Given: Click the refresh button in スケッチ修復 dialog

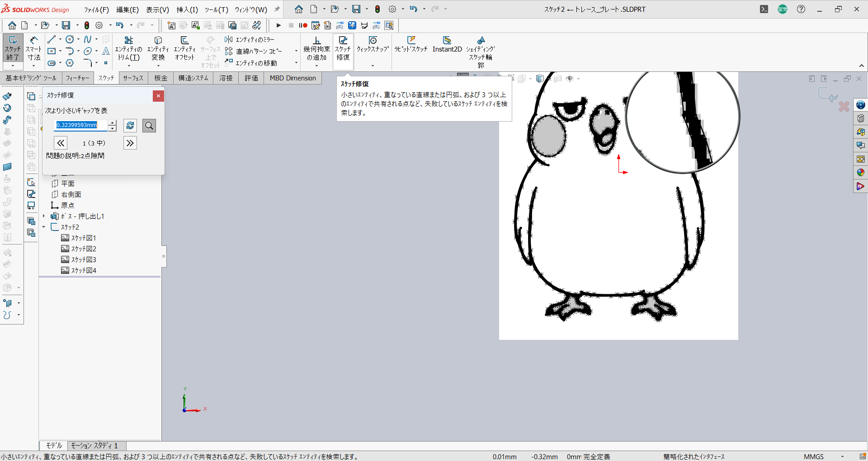Looking at the screenshot, I should 130,126.
